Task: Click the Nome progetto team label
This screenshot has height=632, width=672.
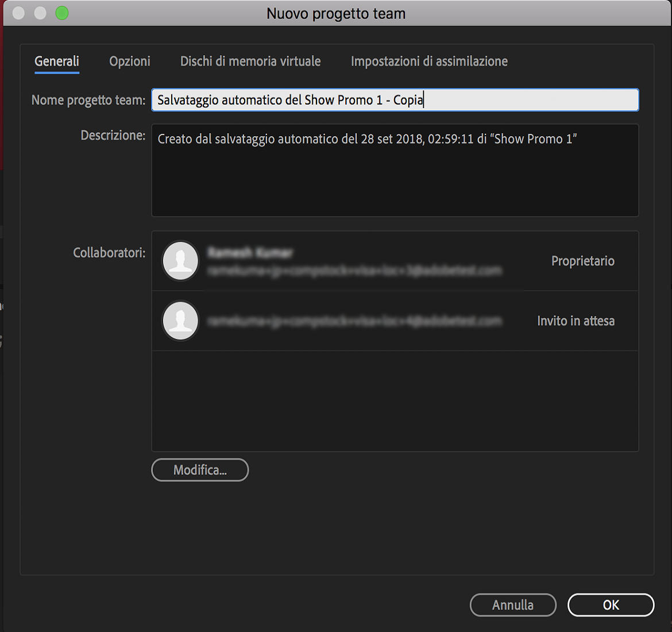Action: (x=88, y=100)
